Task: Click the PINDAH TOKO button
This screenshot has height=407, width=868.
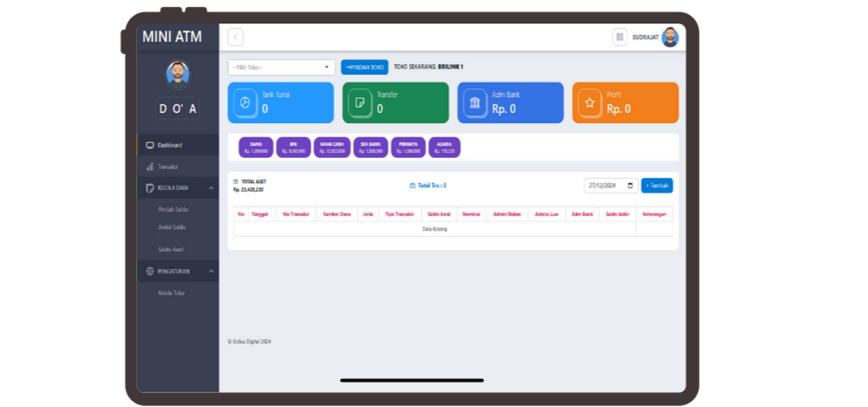Action: pos(365,67)
